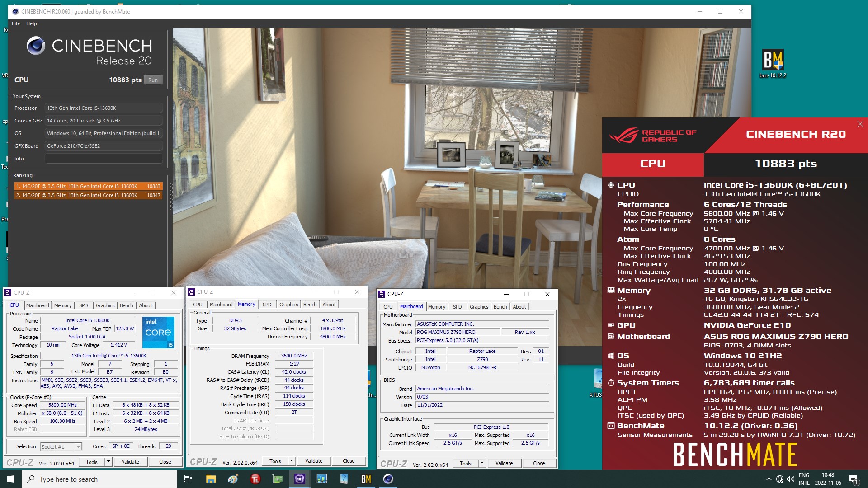The image size is (868, 488).
Task: Open the network globe tray icon
Action: tap(780, 479)
